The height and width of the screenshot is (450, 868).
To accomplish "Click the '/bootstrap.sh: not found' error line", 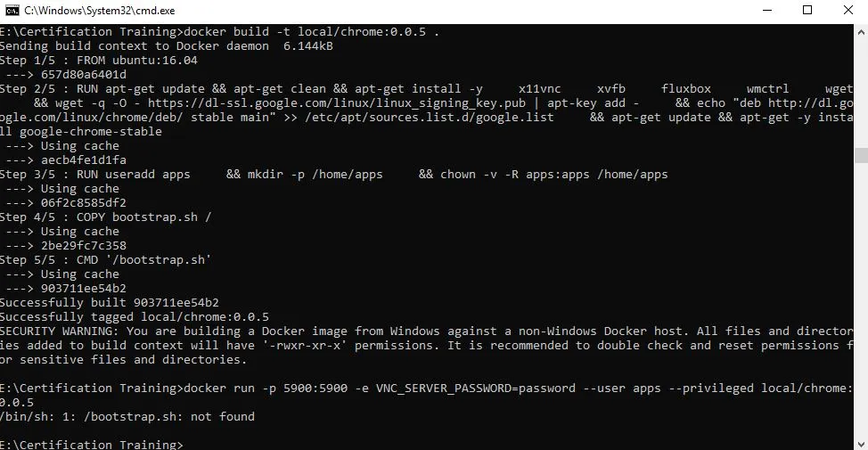I will [127, 417].
